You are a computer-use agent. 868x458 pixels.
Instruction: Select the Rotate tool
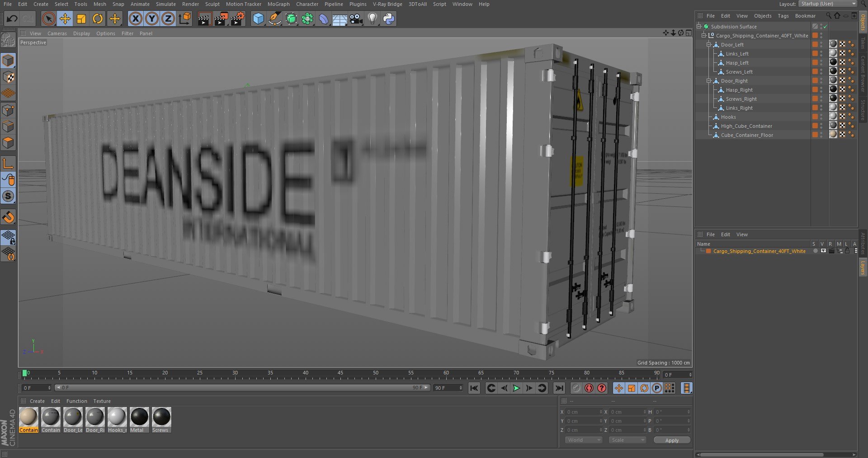[98, 19]
